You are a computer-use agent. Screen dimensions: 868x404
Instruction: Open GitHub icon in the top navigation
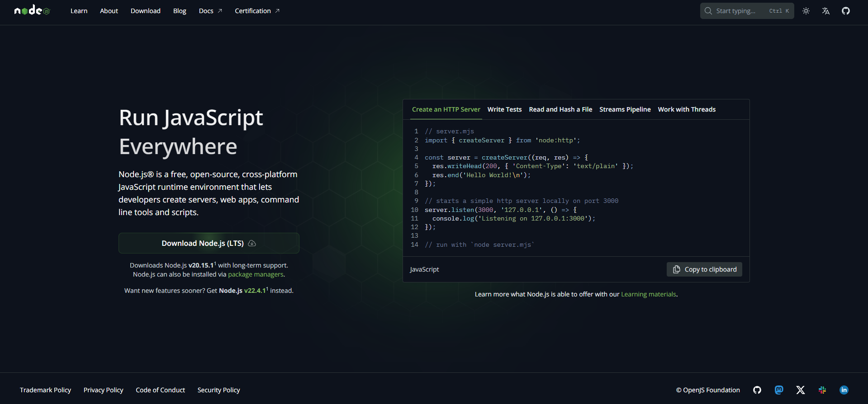[846, 11]
